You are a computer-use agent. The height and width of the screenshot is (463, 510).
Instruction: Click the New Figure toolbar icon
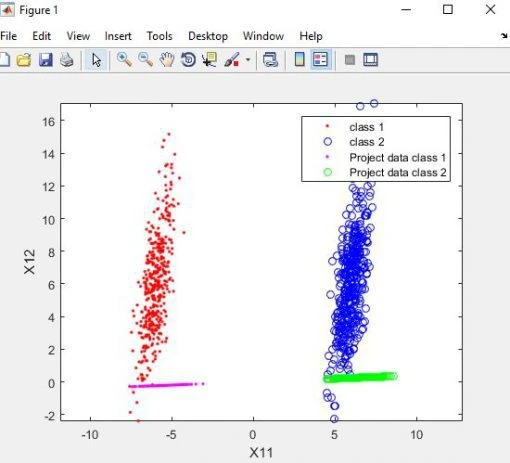(x=5, y=60)
